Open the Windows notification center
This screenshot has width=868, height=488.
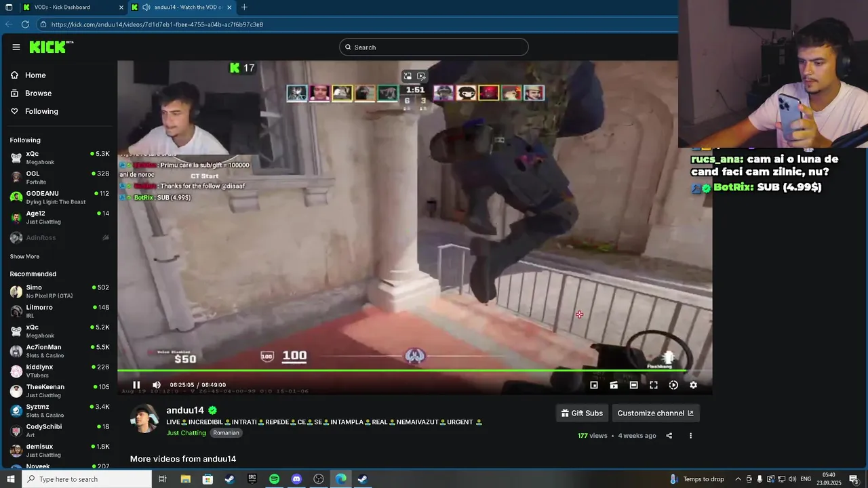(854, 479)
